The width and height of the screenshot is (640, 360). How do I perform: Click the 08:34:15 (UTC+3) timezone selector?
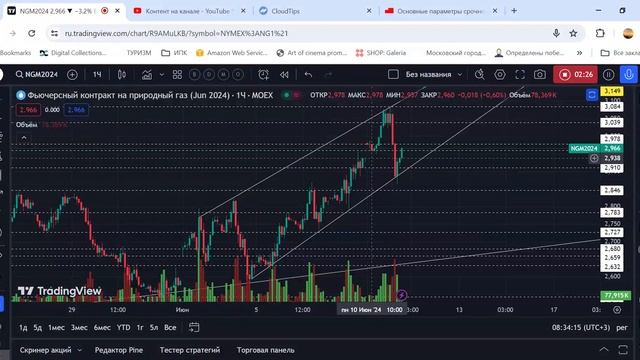[581, 327]
